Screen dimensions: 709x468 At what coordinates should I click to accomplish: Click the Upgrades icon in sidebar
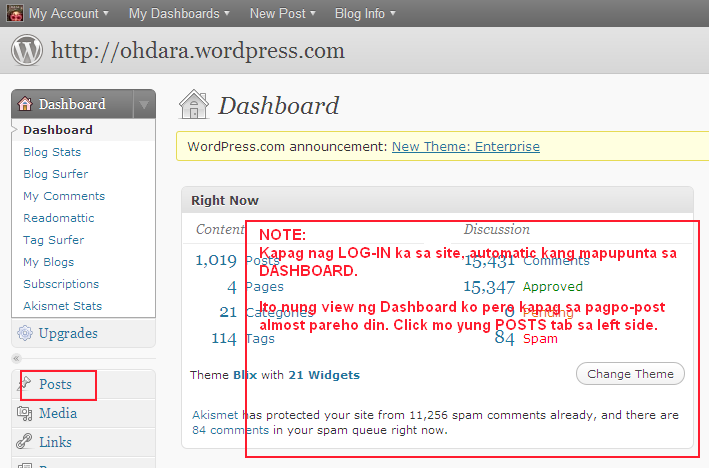coord(25,333)
